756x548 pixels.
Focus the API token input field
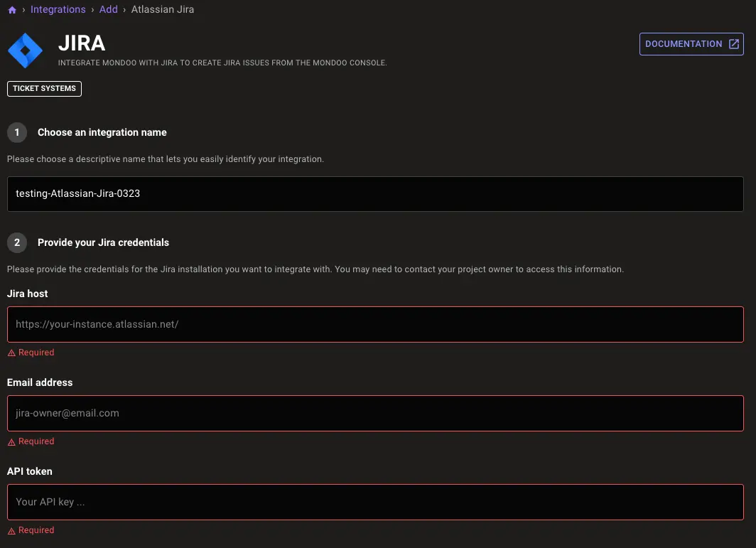click(x=375, y=503)
